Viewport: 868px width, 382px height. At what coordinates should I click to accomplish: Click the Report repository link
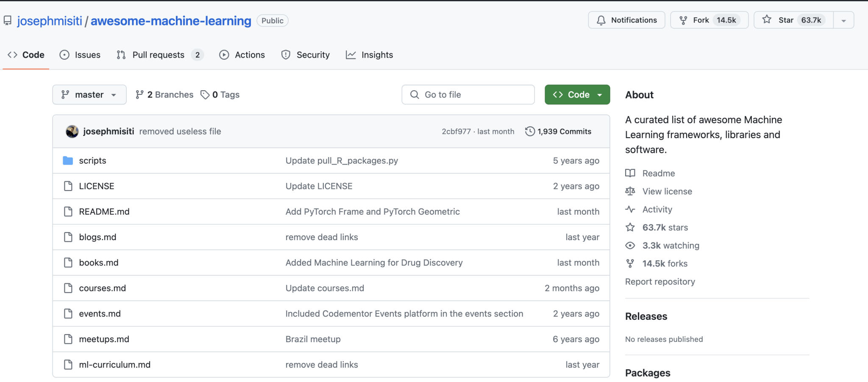click(659, 281)
